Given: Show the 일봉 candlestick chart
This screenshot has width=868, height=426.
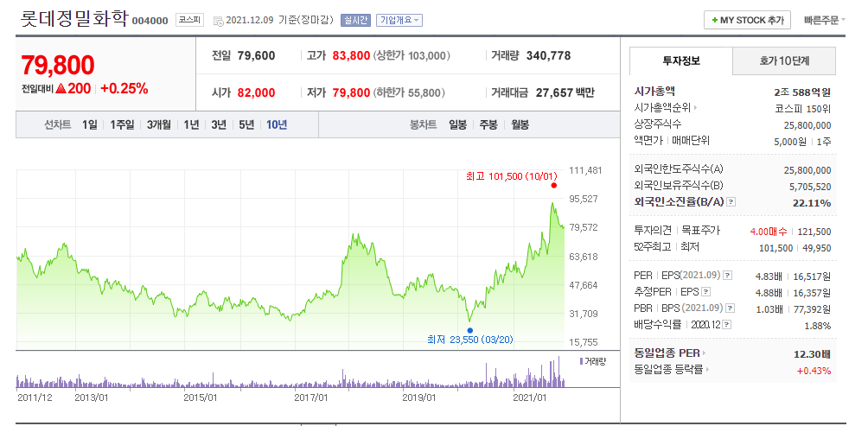Looking at the screenshot, I should (x=458, y=124).
